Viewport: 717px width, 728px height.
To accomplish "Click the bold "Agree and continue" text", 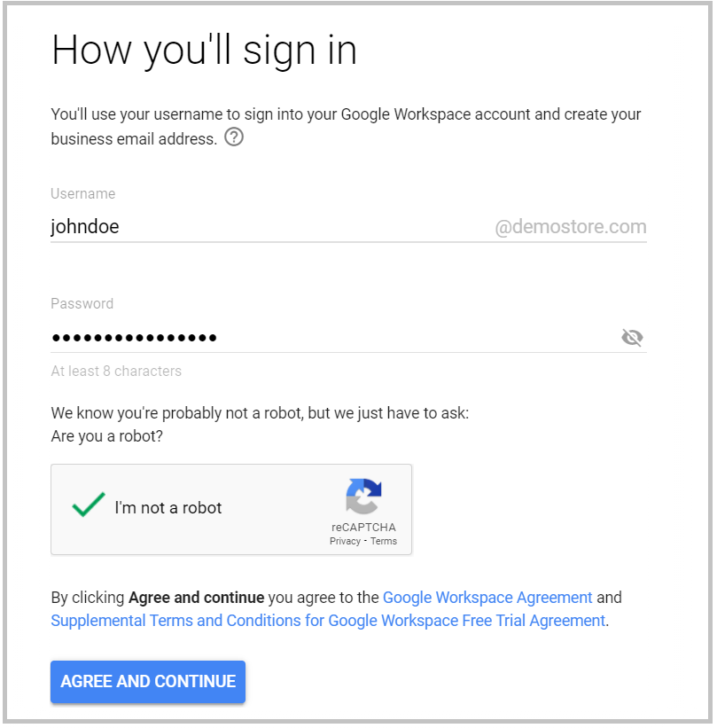I will 196,598.
